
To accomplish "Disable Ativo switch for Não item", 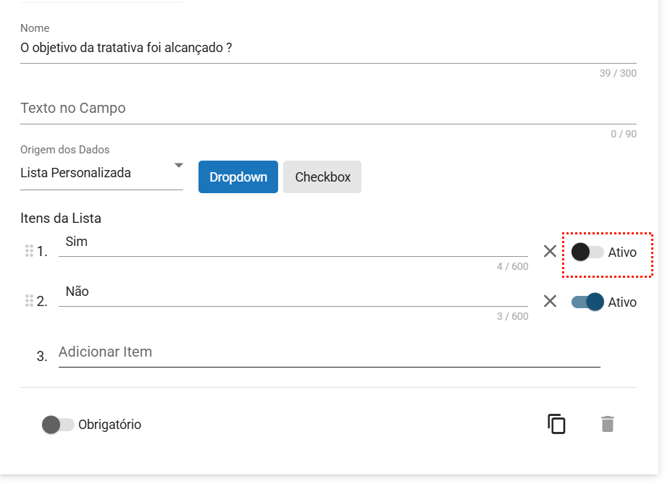I will [x=587, y=302].
